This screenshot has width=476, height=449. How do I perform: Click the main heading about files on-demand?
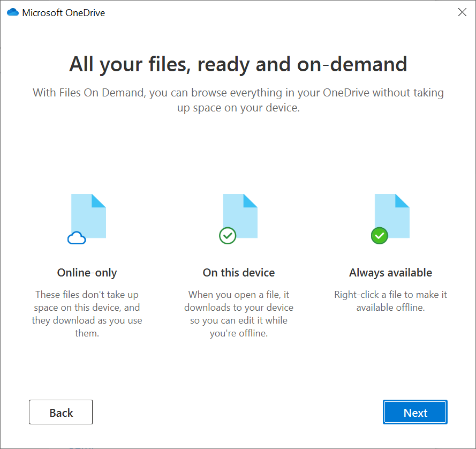click(x=238, y=64)
